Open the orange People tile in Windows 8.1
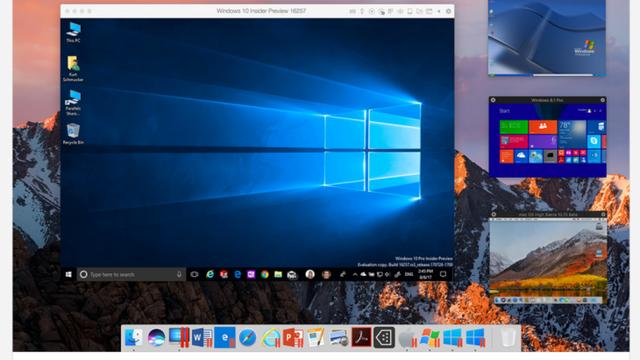This screenshot has width=640, height=360. [x=543, y=127]
